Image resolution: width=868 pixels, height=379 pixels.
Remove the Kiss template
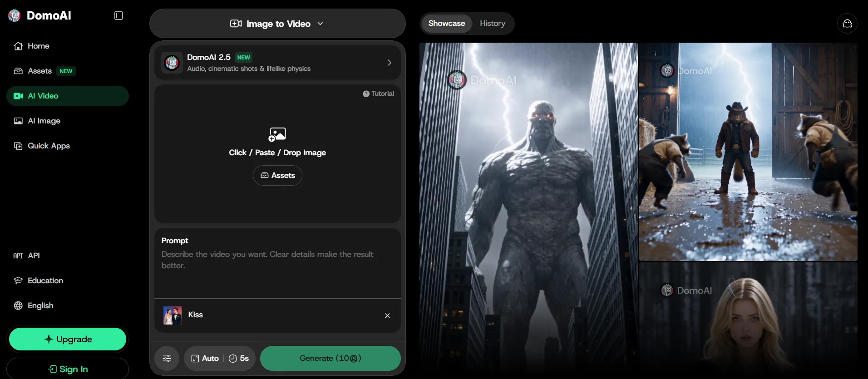[x=387, y=315]
